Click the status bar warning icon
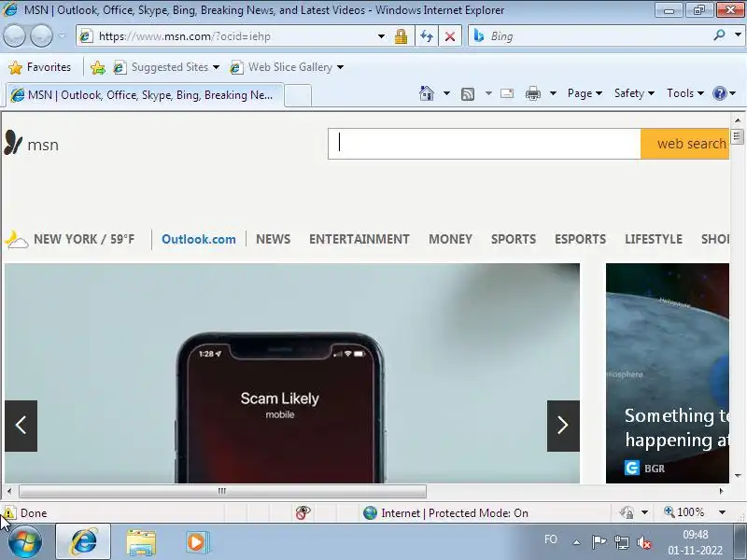The image size is (747, 560). click(x=8, y=512)
